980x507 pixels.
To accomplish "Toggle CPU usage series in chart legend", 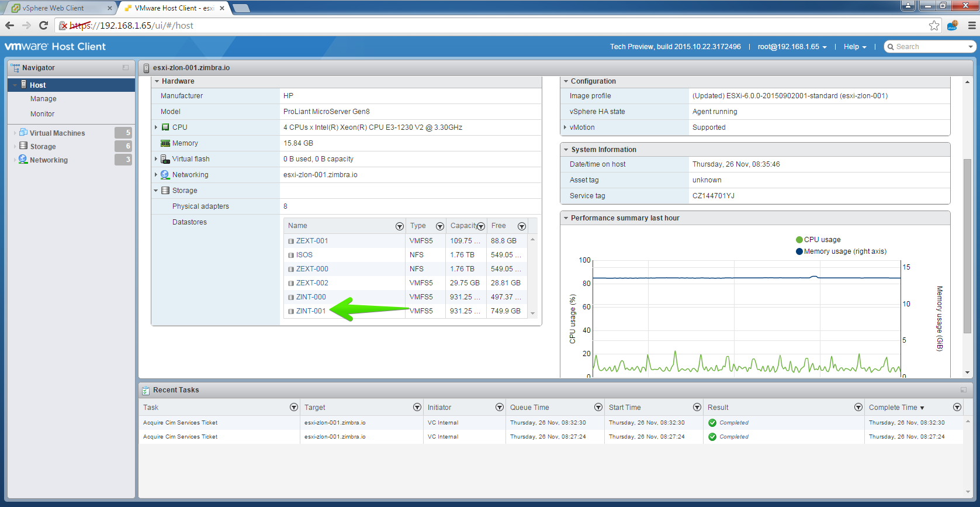I will (818, 240).
